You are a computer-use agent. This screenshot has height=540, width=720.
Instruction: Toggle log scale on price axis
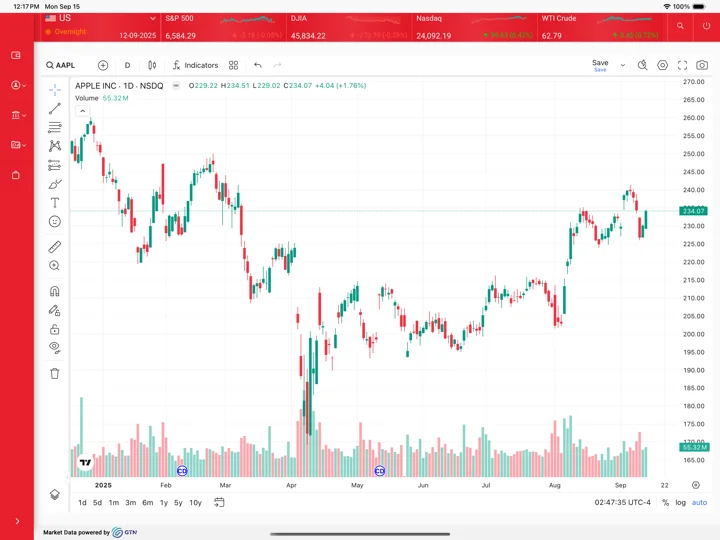681,502
